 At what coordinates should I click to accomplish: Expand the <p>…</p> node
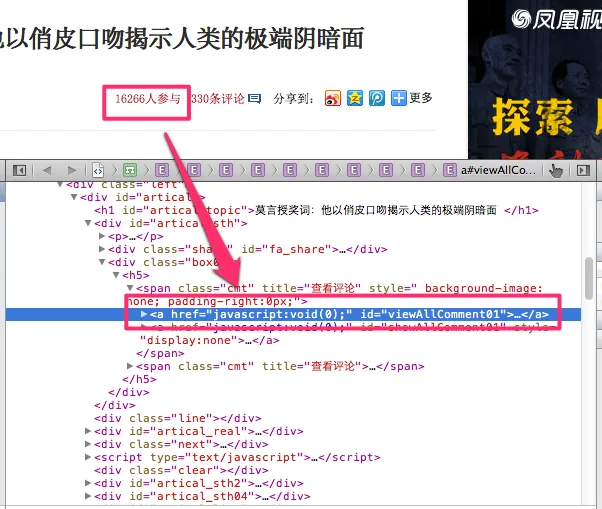[102, 236]
